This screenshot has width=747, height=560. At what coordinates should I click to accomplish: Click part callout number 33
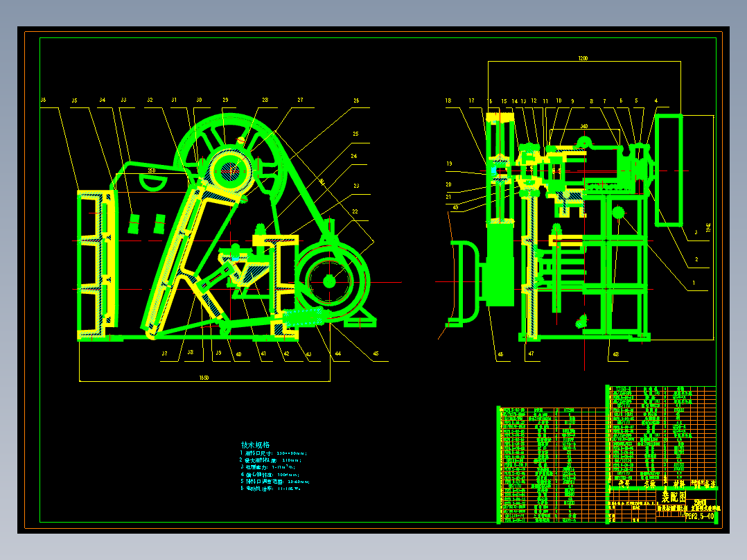tap(124, 100)
